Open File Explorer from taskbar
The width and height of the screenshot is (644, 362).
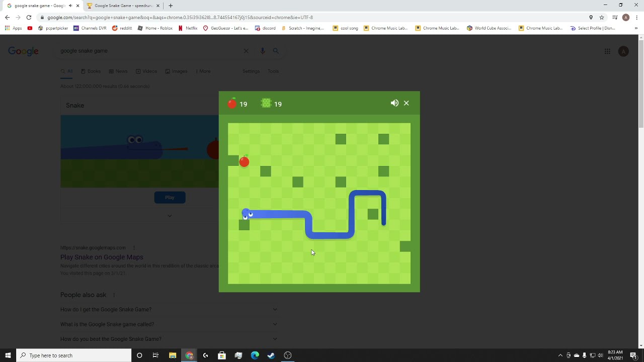[172, 355]
